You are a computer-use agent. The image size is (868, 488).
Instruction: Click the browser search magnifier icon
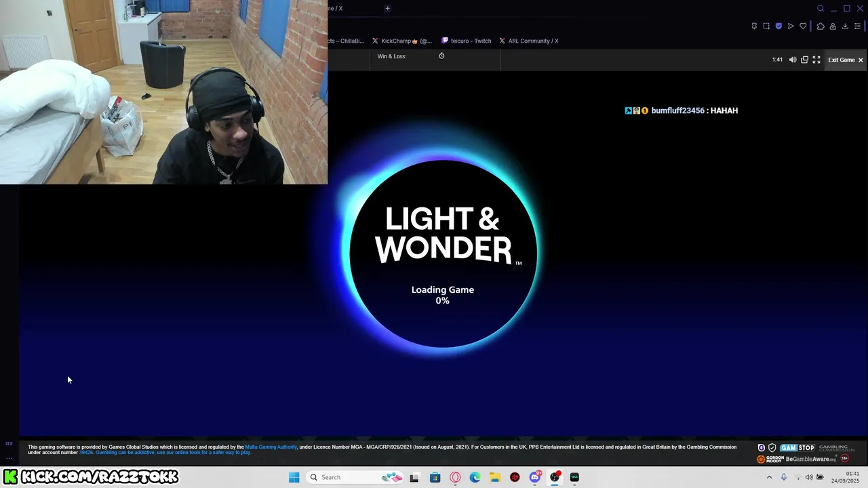[821, 9]
